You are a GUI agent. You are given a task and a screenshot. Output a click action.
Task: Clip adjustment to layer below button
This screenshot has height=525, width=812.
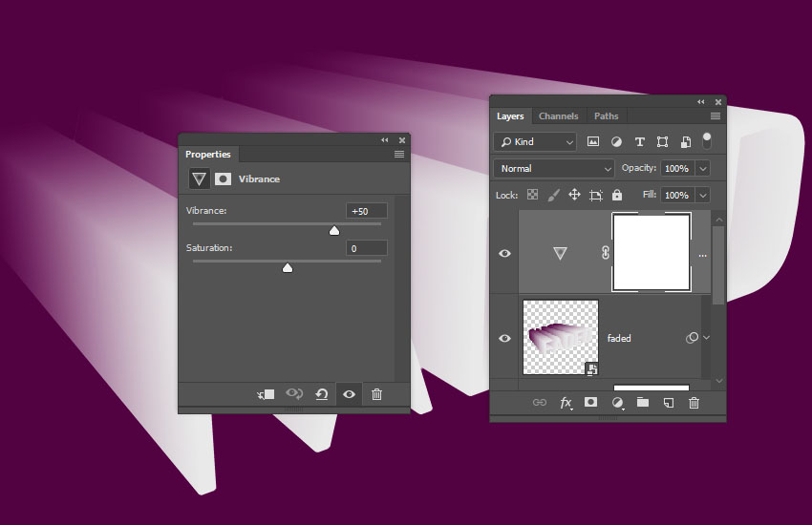pyautogui.click(x=266, y=394)
